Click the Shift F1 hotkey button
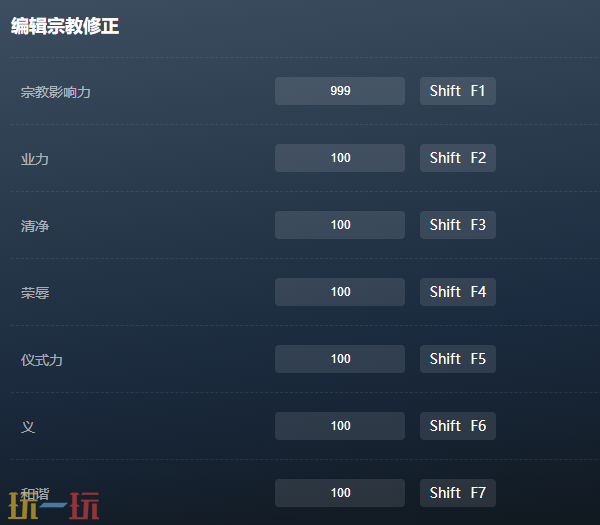The width and height of the screenshot is (600, 525). (458, 91)
